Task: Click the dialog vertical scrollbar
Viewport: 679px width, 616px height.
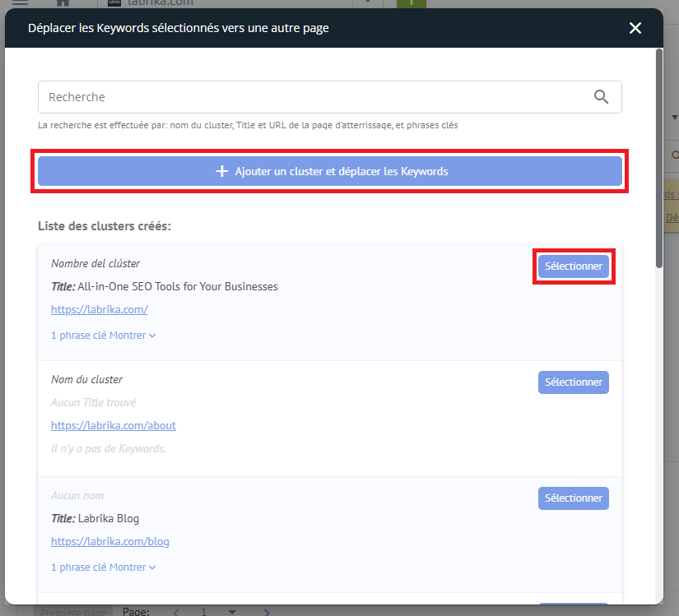Action: 659,159
